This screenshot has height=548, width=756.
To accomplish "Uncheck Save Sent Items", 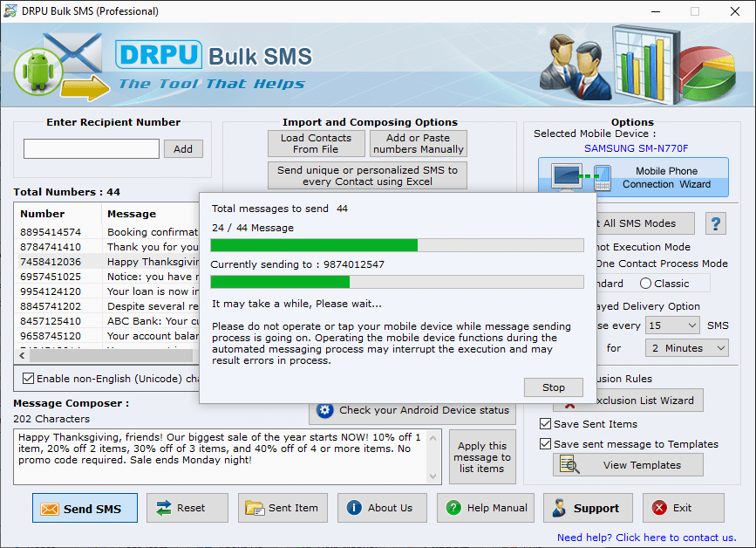I will click(x=545, y=423).
